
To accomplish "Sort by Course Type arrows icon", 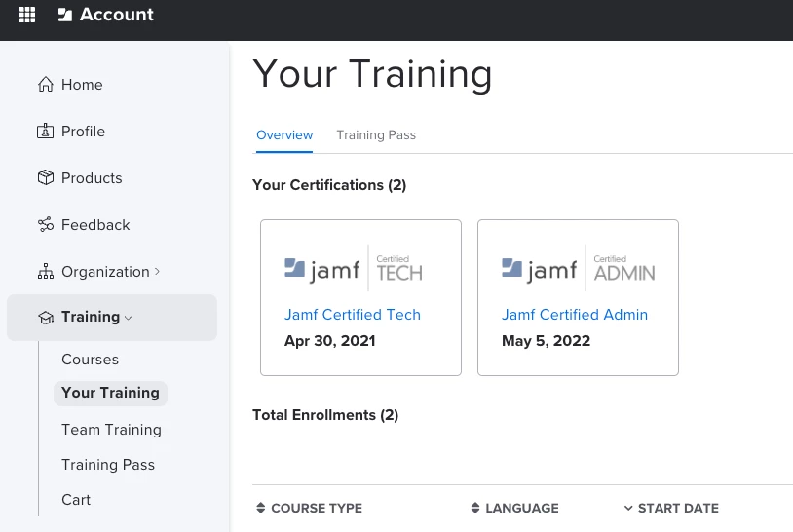I will pos(261,508).
